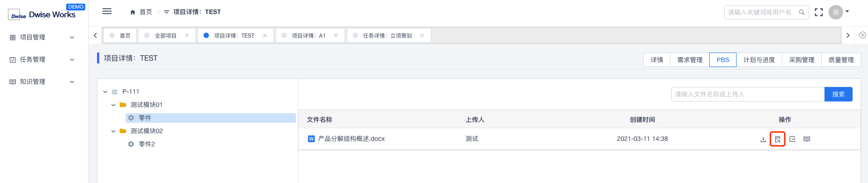The width and height of the screenshot is (868, 183).
Task: Collapse the 测试模块01 folder node
Action: click(x=113, y=105)
